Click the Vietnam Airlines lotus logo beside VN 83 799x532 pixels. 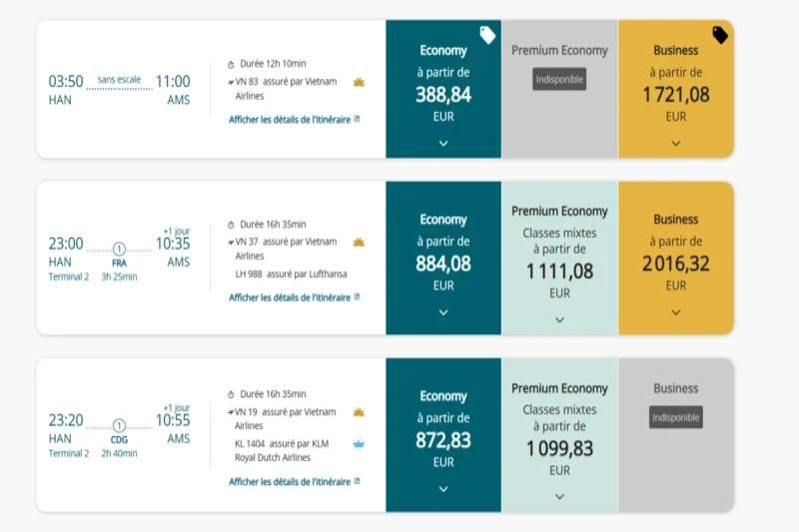click(359, 82)
